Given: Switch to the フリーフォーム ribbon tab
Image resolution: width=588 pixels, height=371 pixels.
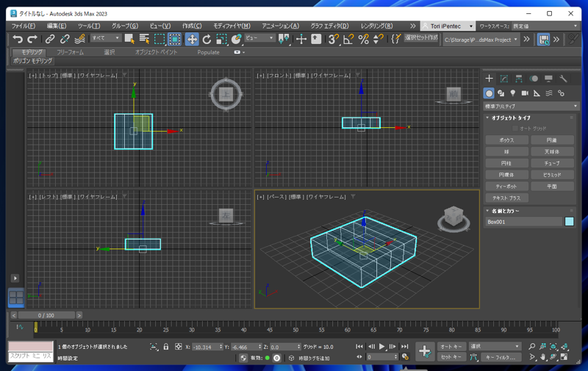Looking at the screenshot, I should tap(70, 52).
